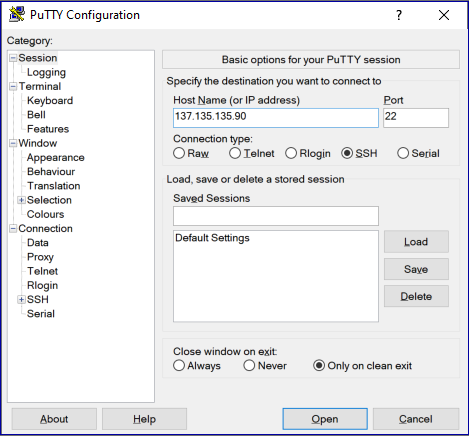
Task: Focus the Host Name input field
Action: pyautogui.click(x=276, y=118)
